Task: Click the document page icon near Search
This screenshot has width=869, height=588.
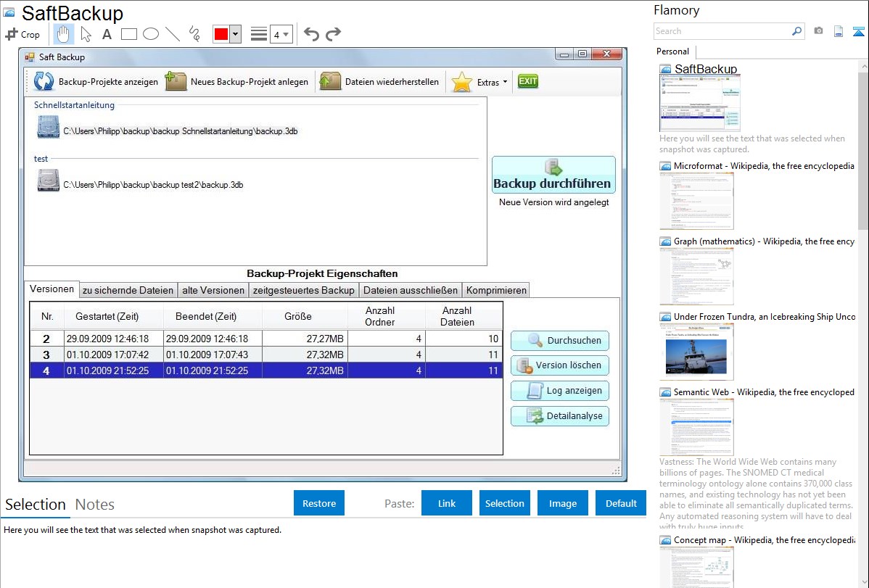Action: coord(839,31)
